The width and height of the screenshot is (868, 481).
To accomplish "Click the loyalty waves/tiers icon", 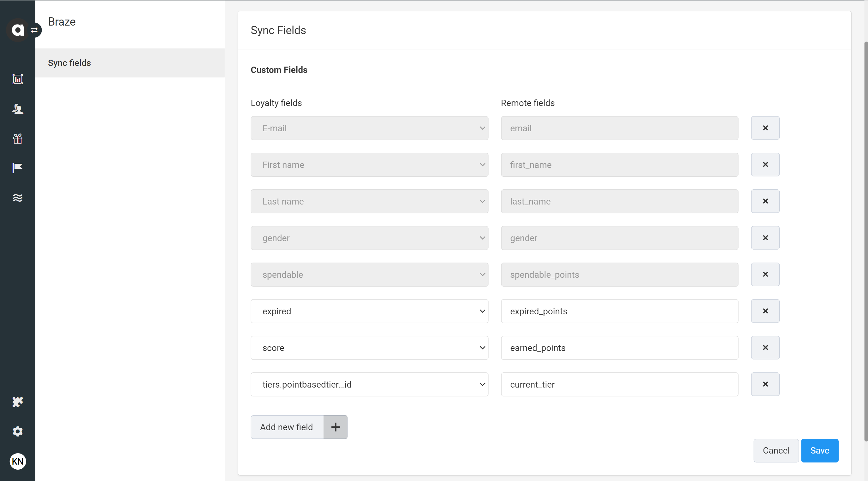I will click(18, 197).
